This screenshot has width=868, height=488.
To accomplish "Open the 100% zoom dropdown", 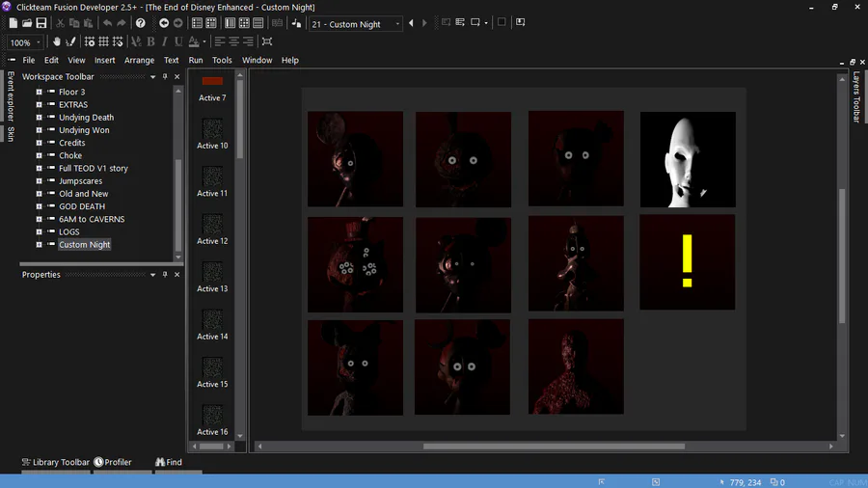I will [x=39, y=42].
